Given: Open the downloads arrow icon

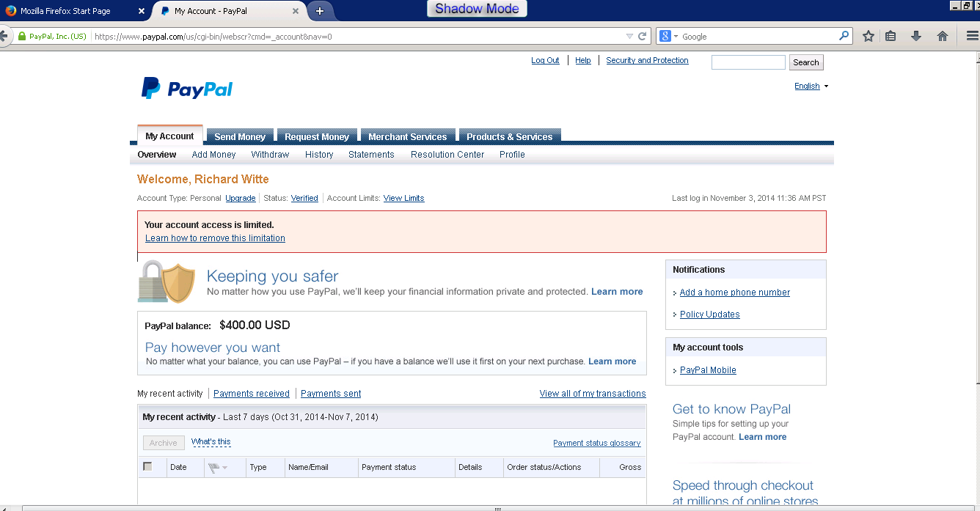Looking at the screenshot, I should (x=916, y=36).
